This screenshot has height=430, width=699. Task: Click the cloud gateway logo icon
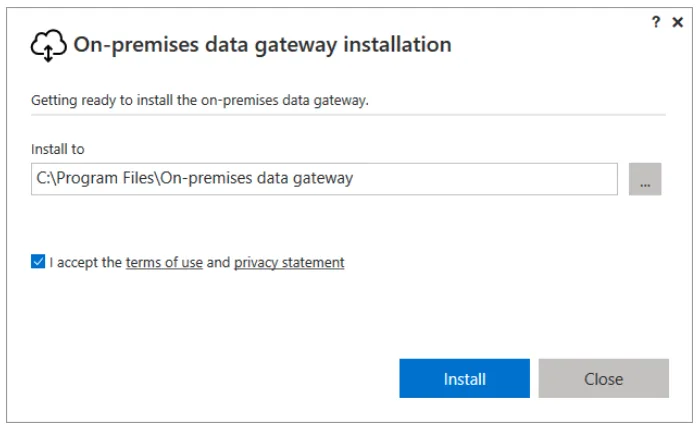click(x=48, y=45)
